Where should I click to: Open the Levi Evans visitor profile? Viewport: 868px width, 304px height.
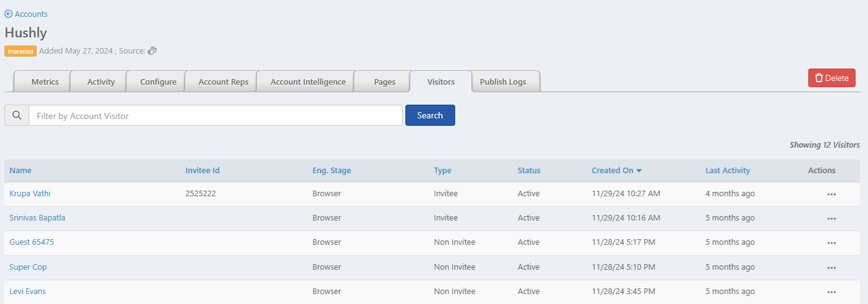pyautogui.click(x=27, y=291)
